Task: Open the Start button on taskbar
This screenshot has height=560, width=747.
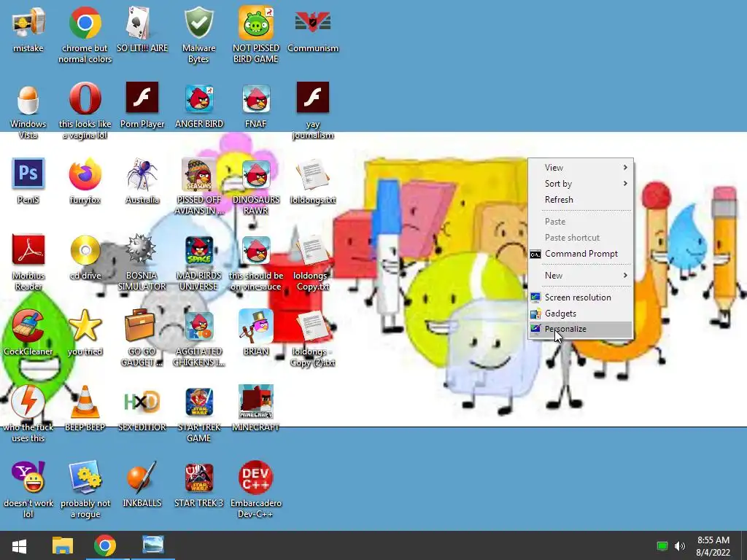Action: tap(19, 545)
